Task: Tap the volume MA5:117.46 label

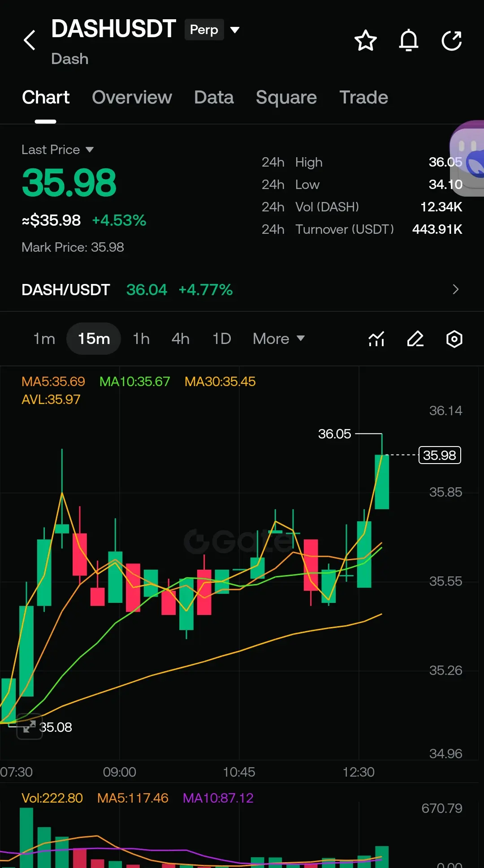Action: (x=133, y=798)
